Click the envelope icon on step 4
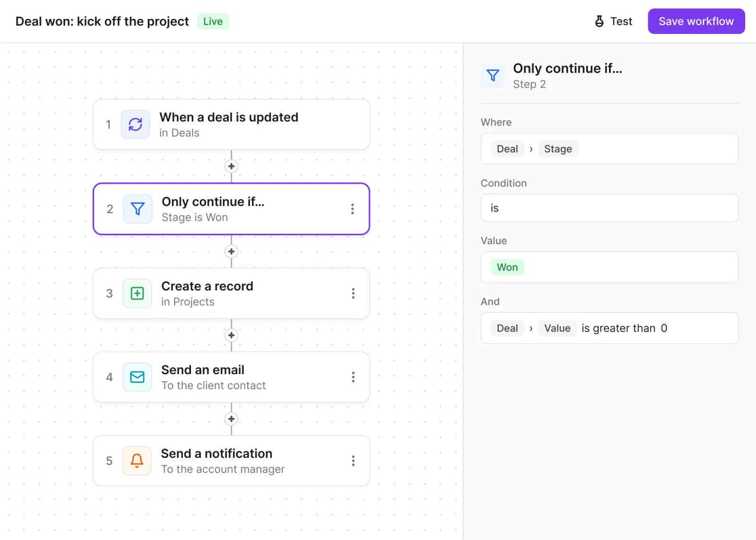Image resolution: width=756 pixels, height=540 pixels. (137, 377)
